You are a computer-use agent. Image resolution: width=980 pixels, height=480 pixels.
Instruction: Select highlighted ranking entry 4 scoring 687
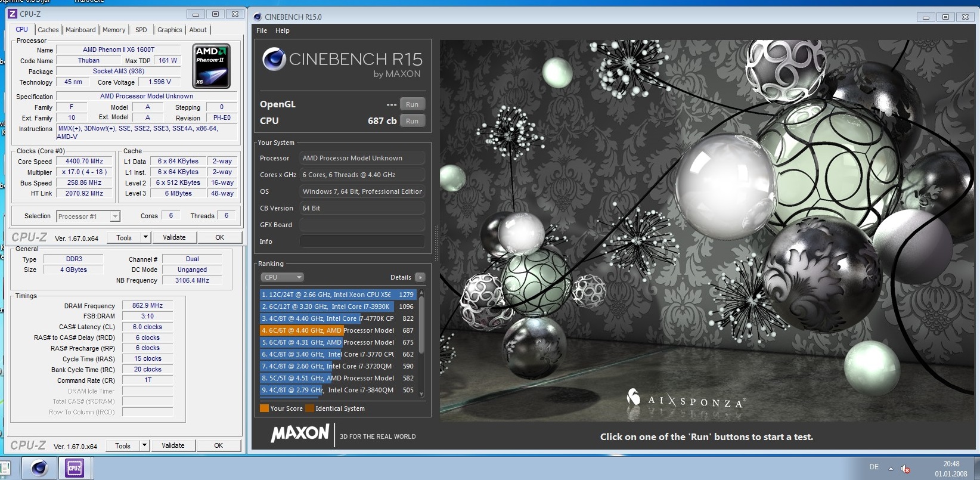point(338,330)
